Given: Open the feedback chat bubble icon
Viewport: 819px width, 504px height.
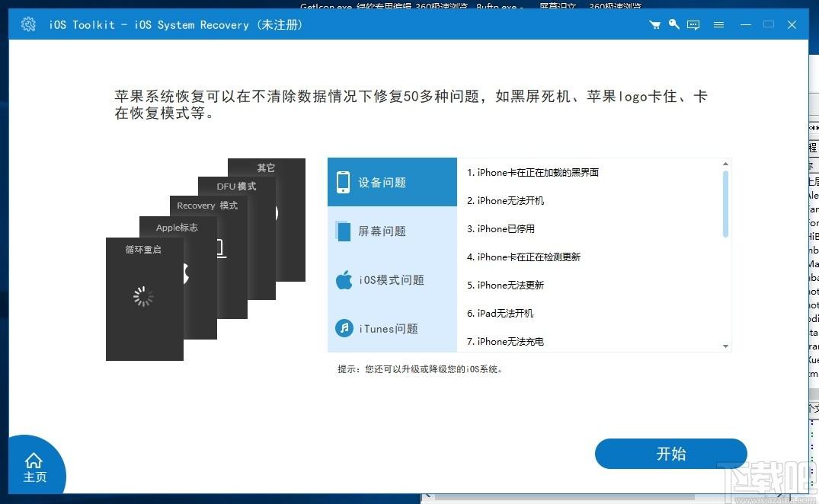Looking at the screenshot, I should [693, 24].
